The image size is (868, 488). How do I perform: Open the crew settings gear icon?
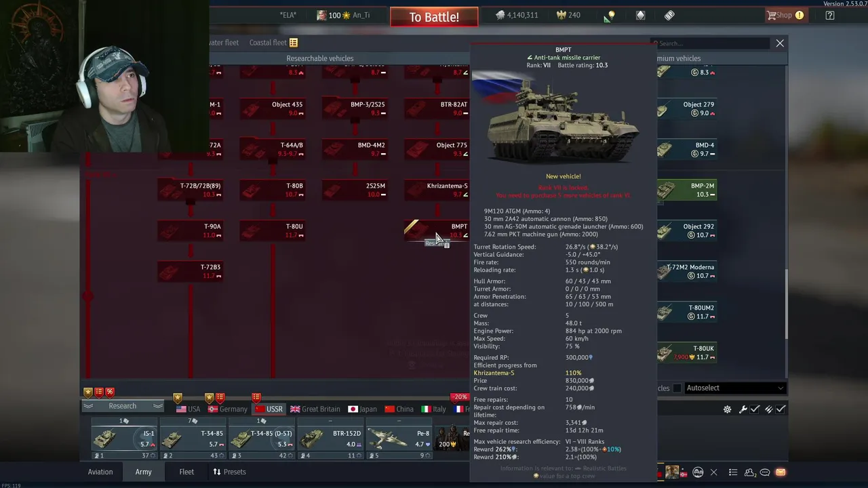coord(727,409)
